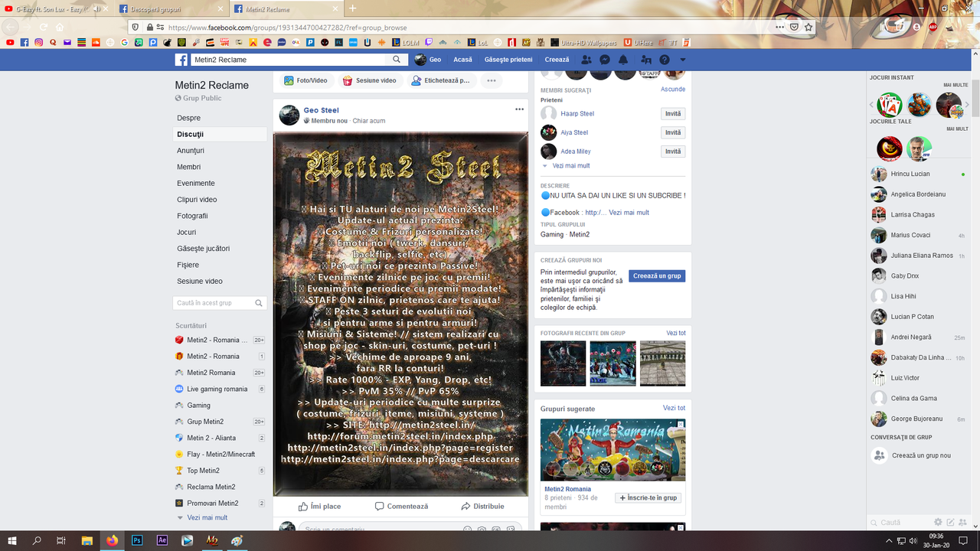Viewport: 980px width, 551px height.
Task: Invite Adea Miley to the group
Action: coord(673,152)
